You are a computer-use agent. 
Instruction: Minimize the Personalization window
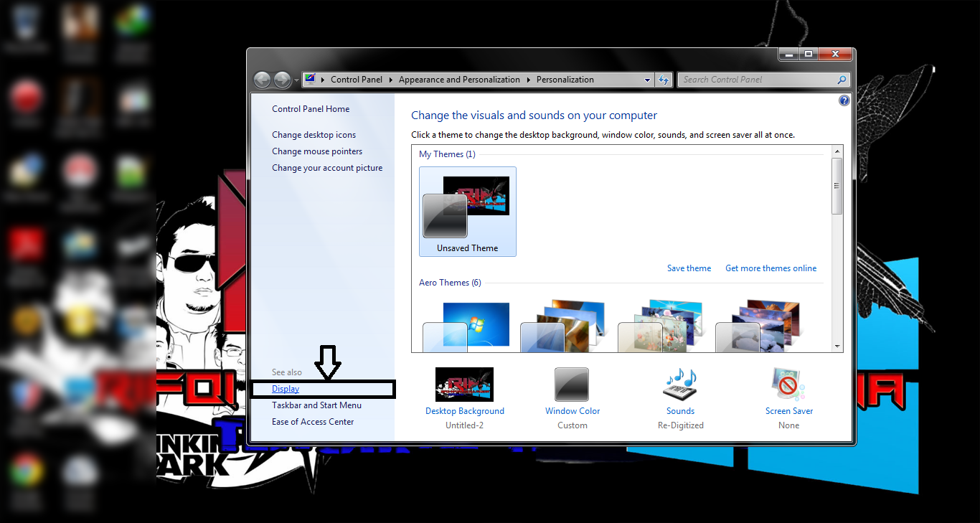(788, 55)
